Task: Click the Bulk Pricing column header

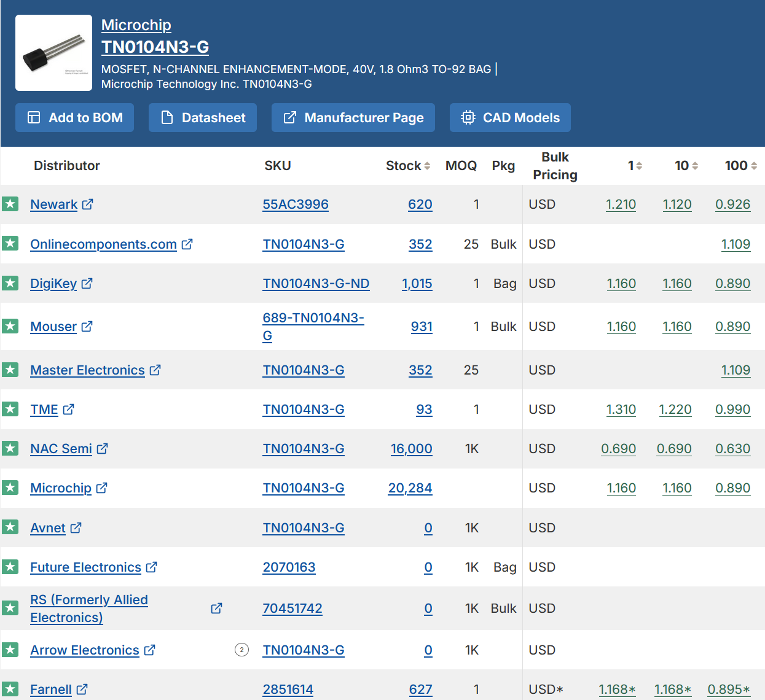Action: [x=555, y=166]
